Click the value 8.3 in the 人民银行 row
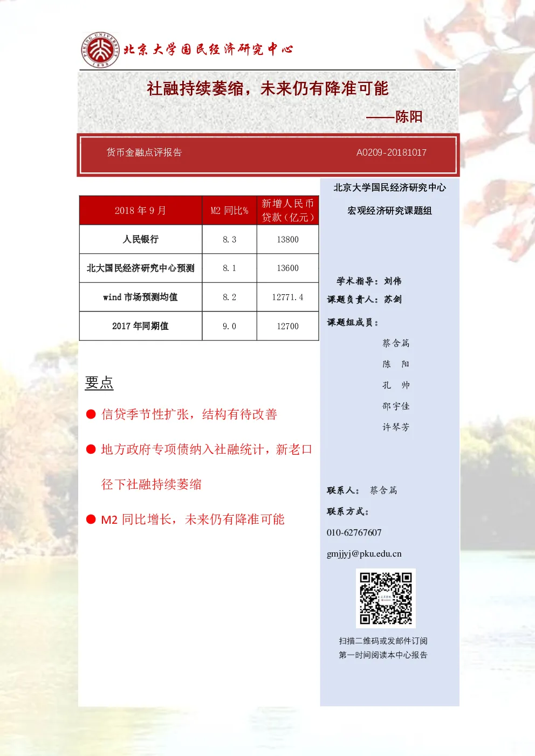 click(x=229, y=239)
